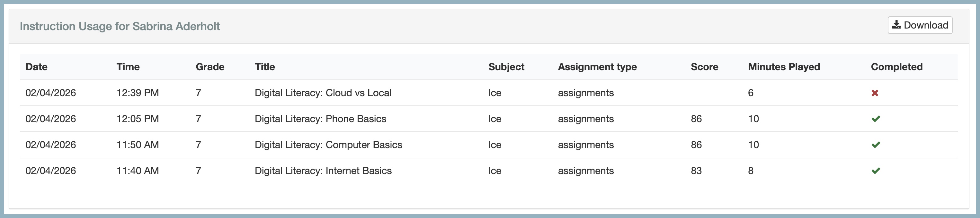This screenshot has width=980, height=218.
Task: Select Digital Literacy: Cloud vs Local title
Action: 323,93
